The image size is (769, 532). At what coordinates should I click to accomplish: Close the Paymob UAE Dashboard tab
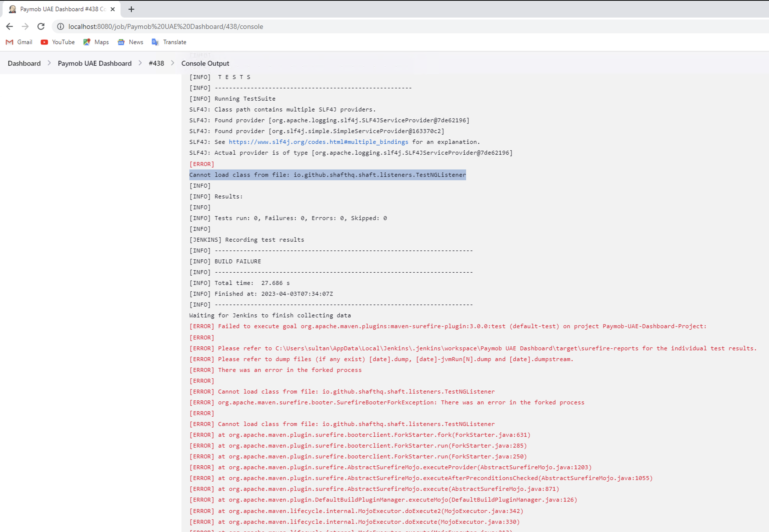(x=113, y=9)
